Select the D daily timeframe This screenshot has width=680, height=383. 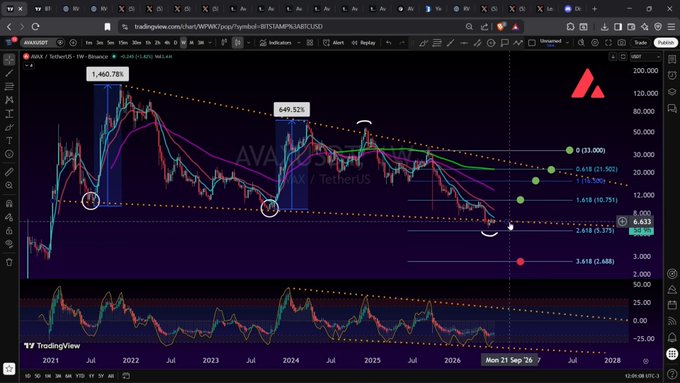click(x=175, y=43)
